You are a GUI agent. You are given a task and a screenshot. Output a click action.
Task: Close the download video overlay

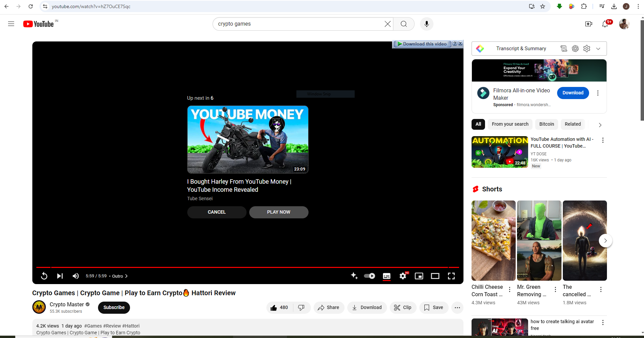460,44
